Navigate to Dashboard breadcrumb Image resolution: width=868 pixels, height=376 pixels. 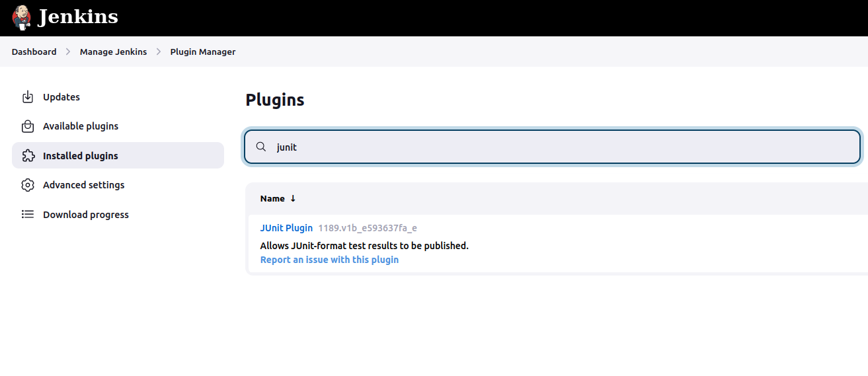tap(34, 52)
